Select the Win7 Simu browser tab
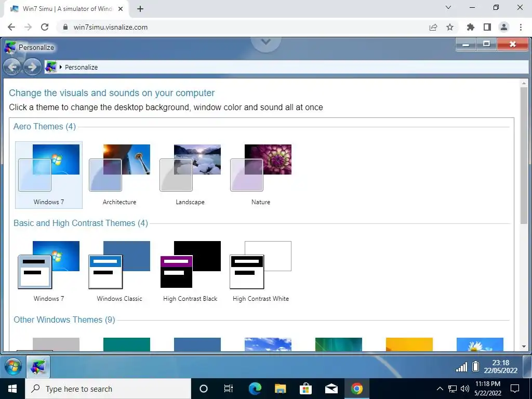This screenshot has width=532, height=399. pyautogui.click(x=66, y=9)
